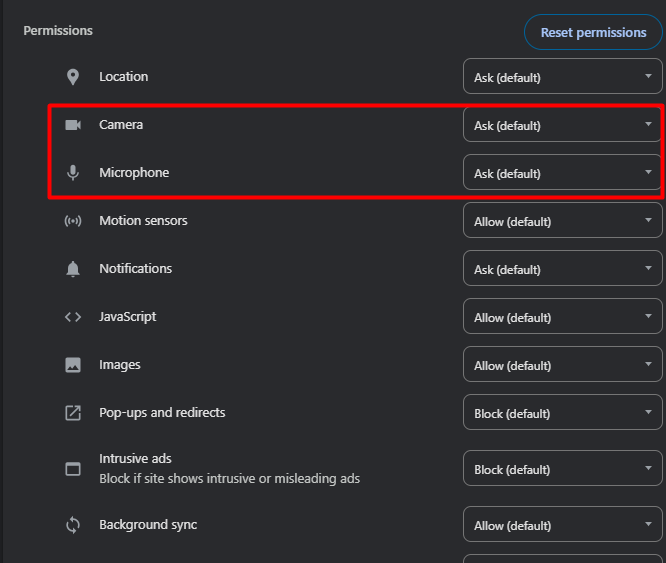
Task: Open the Microphone permission dropdown
Action: (x=562, y=172)
